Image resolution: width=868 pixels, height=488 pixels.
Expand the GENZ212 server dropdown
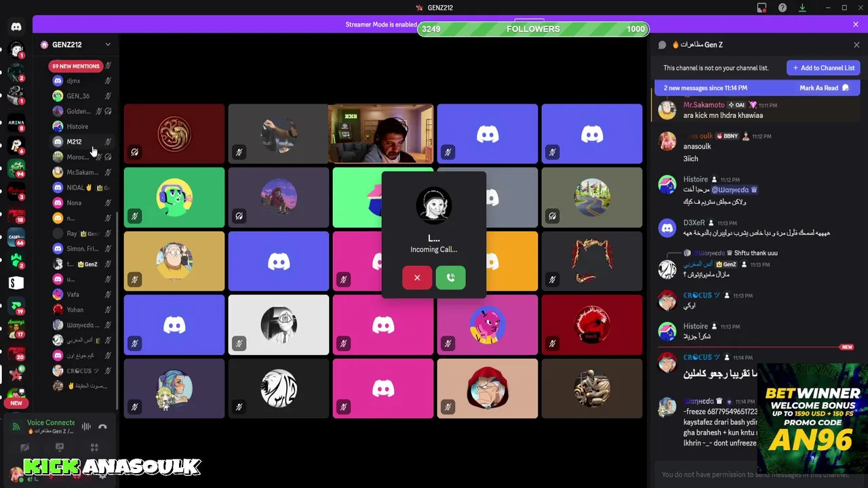(108, 45)
